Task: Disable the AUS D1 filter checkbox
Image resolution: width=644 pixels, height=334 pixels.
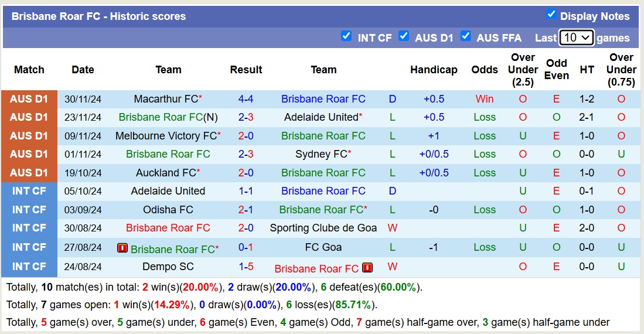Action: [x=404, y=36]
